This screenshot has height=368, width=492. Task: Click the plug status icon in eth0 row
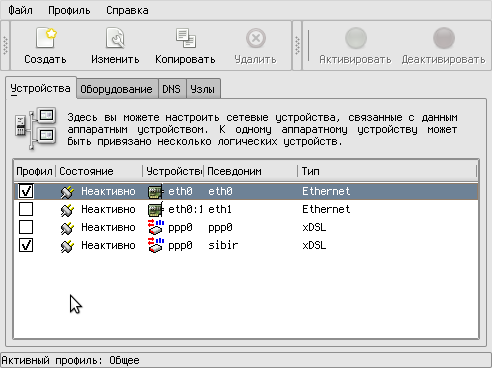tap(67, 192)
